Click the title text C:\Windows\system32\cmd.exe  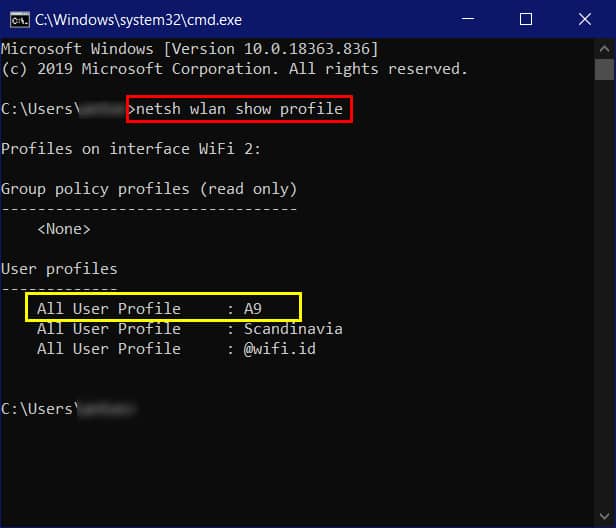(138, 20)
